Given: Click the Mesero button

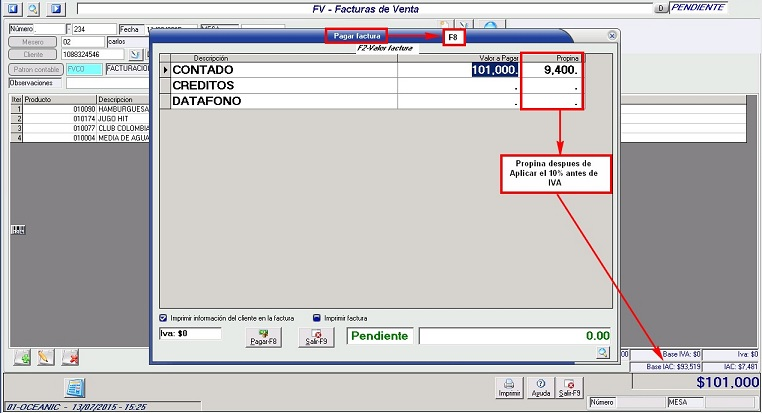Looking at the screenshot, I should (33, 42).
